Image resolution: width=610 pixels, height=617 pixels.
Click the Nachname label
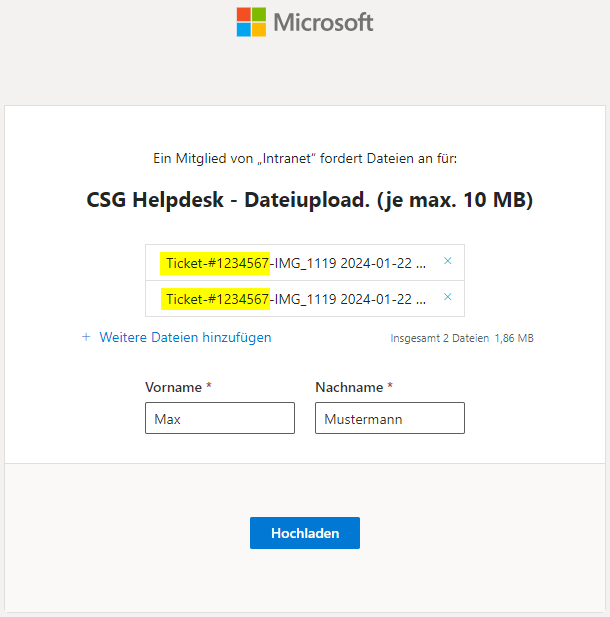coord(349,387)
